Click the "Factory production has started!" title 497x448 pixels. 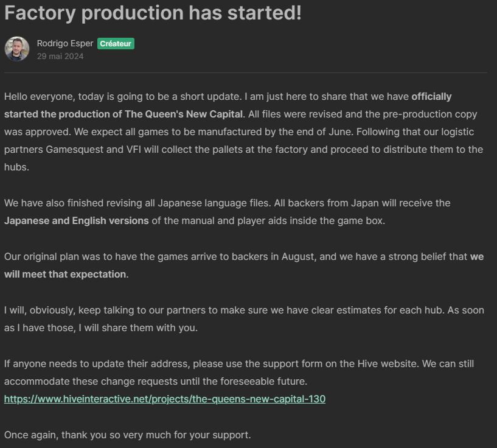tap(153, 13)
